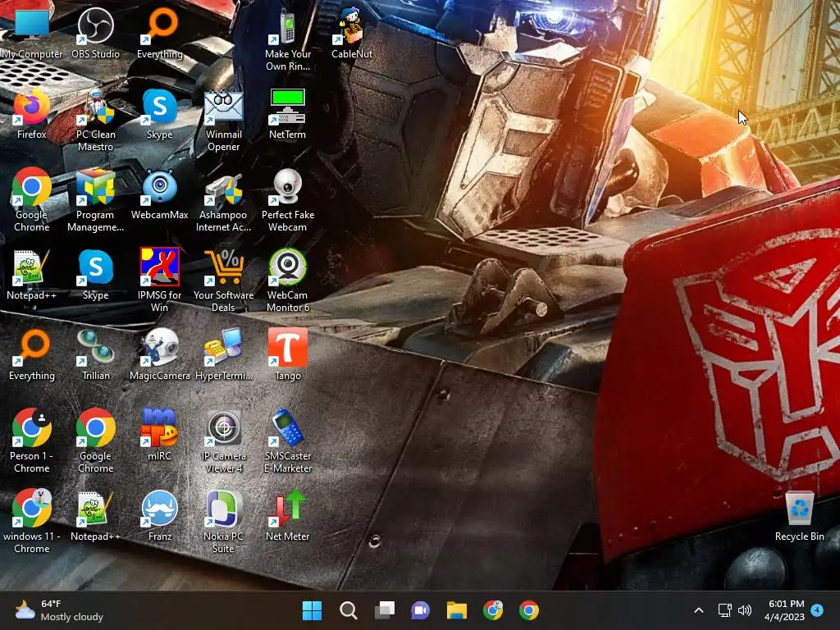This screenshot has width=840, height=630.
Task: Open the Recycle Bin
Action: [799, 515]
